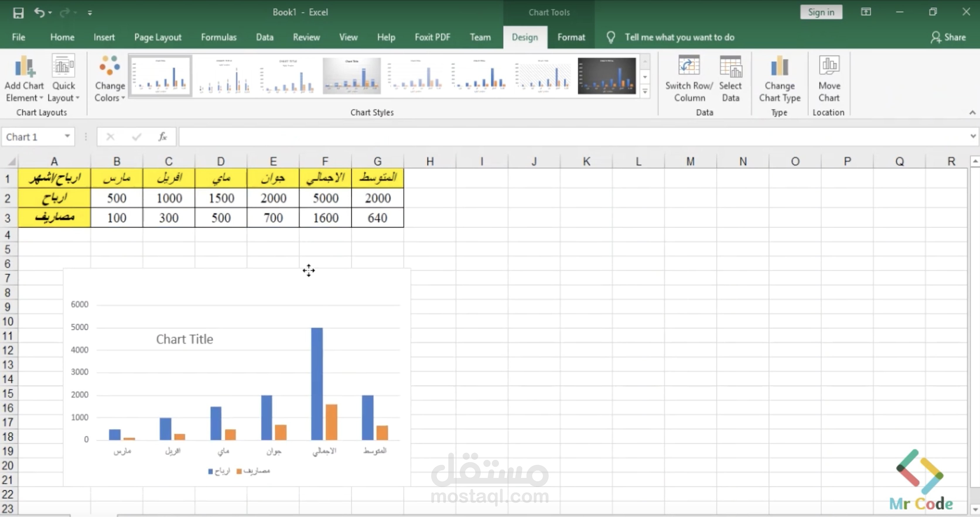This screenshot has height=517, width=980.
Task: Select the first white chart style thumbnail
Action: pos(160,76)
